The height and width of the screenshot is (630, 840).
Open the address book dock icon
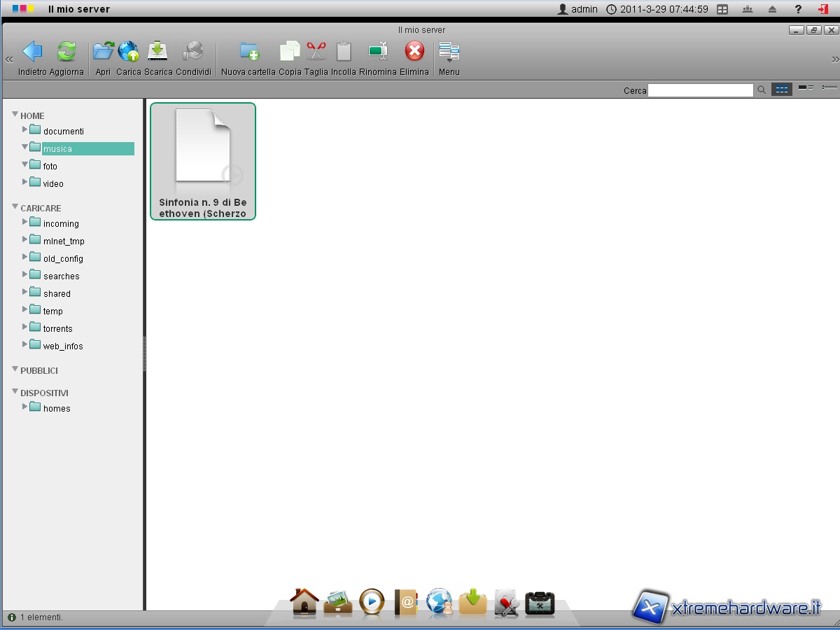[406, 602]
